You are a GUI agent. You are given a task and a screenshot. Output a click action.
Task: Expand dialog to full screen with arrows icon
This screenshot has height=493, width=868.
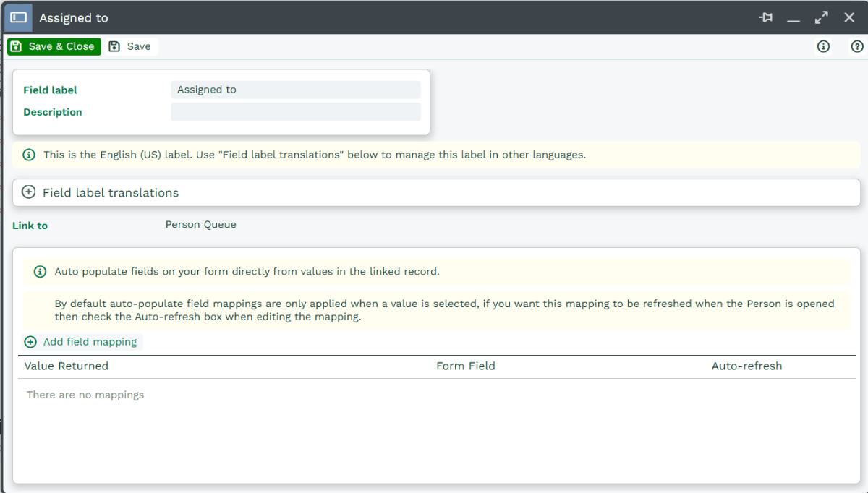822,17
